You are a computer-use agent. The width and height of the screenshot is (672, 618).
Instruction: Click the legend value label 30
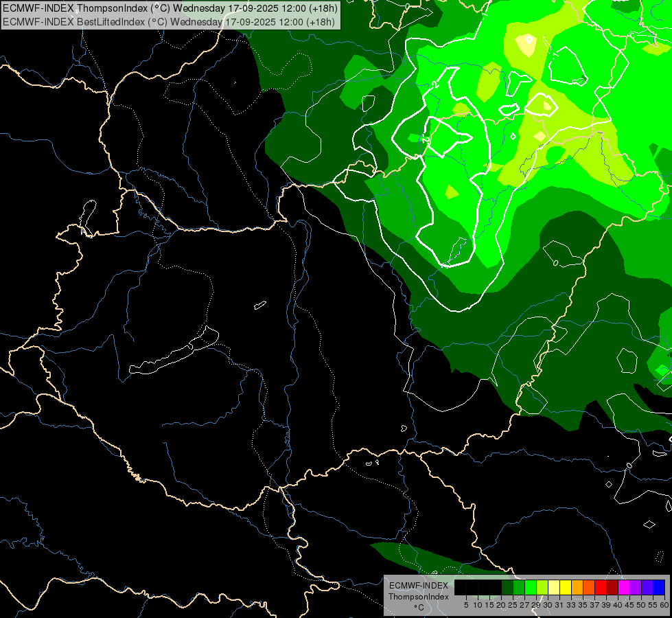(548, 605)
